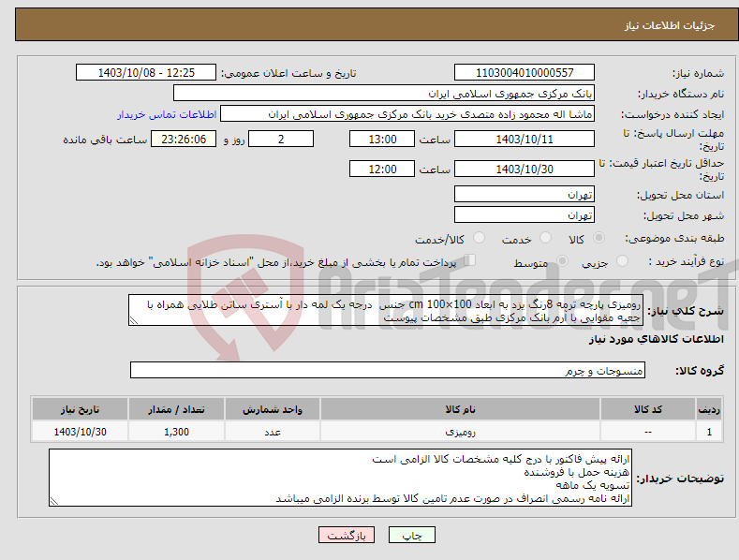The image size is (739, 560).
Task: Select the کالا radio button
Action: [x=599, y=238]
